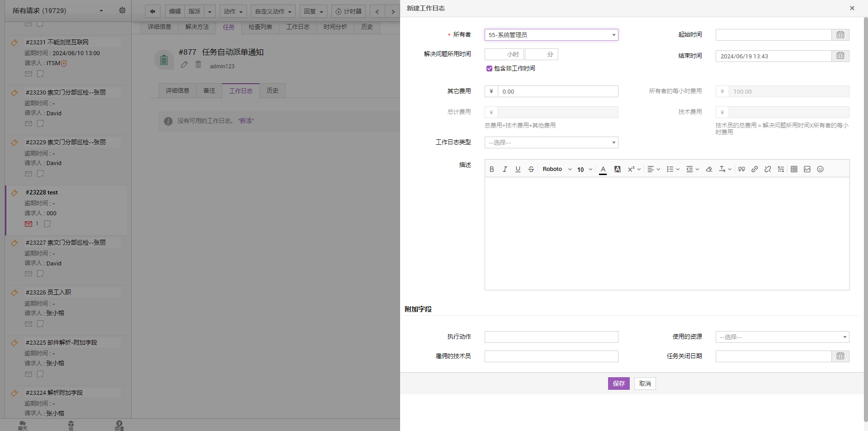Switch to the 历史 sub-tab
This screenshot has height=431, width=868.
[273, 91]
